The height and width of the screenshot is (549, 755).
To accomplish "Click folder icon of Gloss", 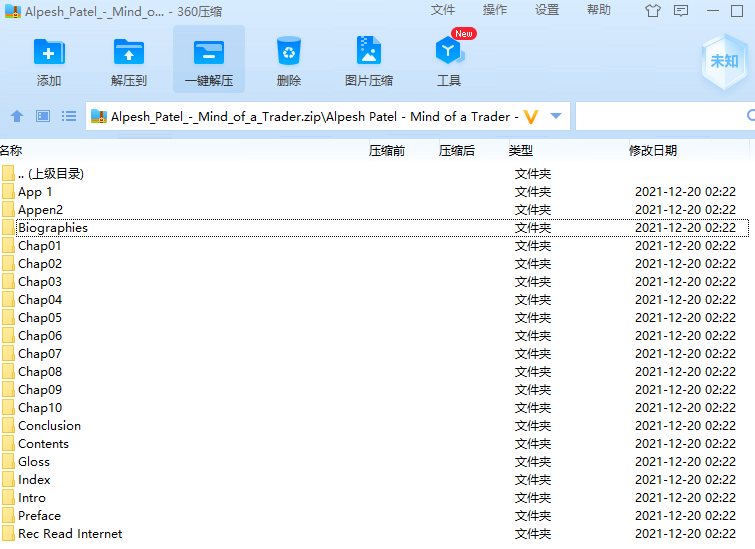I will [x=8, y=461].
